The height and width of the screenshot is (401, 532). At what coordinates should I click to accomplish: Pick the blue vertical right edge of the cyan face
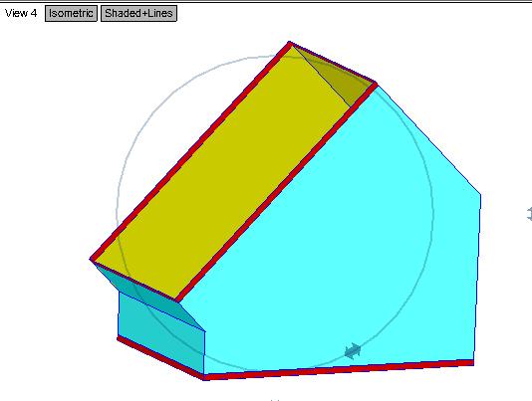point(477,278)
